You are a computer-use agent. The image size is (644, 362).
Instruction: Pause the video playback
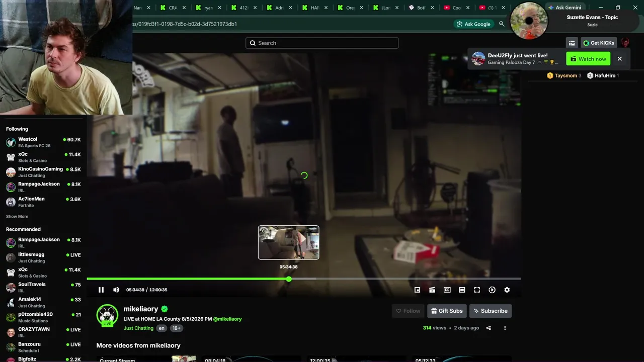tap(101, 290)
